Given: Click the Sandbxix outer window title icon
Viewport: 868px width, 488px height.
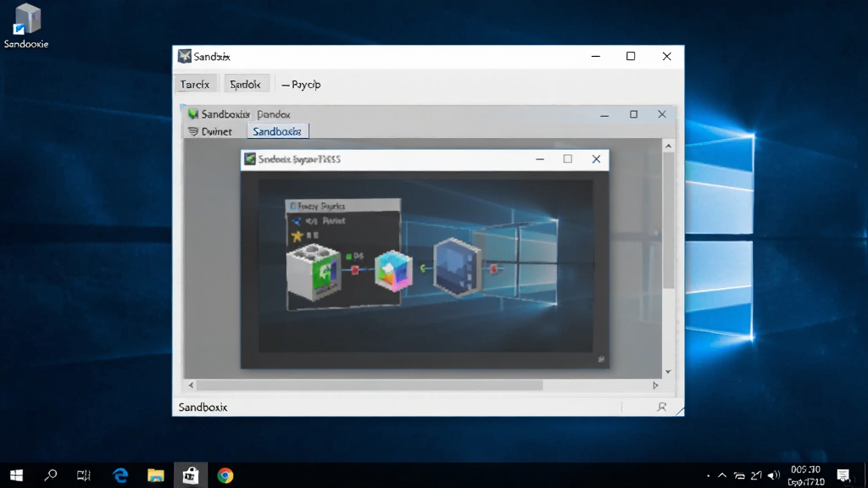Looking at the screenshot, I should 184,56.
